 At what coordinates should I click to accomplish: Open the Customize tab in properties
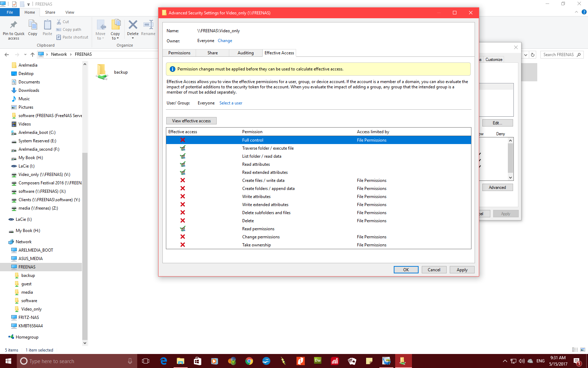pos(494,60)
